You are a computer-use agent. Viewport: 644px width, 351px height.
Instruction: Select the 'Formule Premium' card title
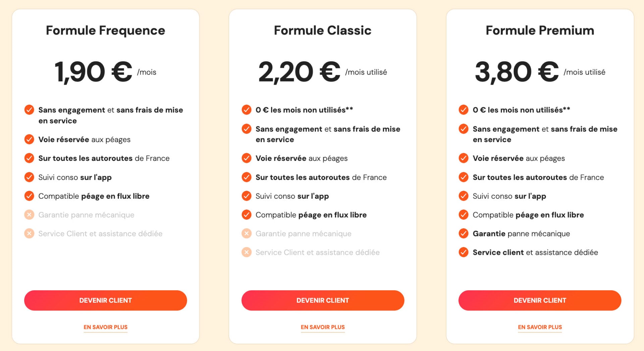[x=539, y=30]
